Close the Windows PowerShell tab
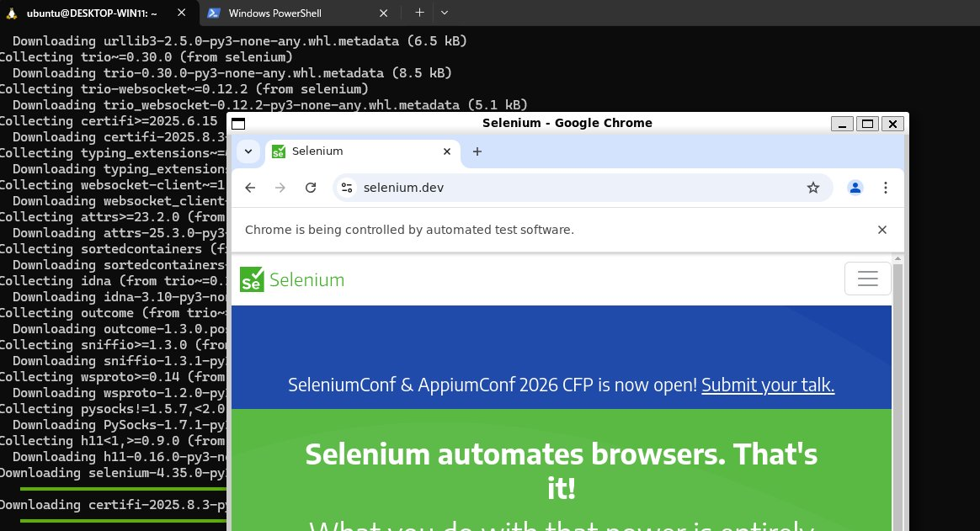This screenshot has width=980, height=531. click(384, 13)
